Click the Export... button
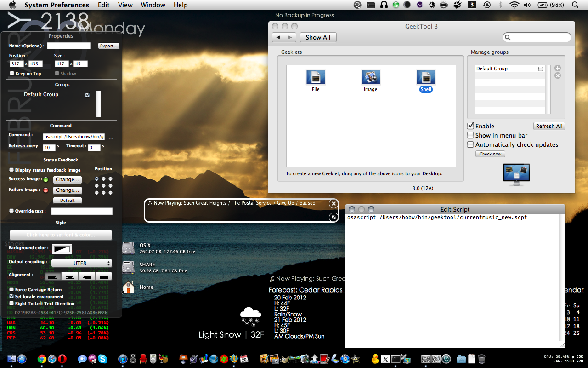The height and width of the screenshot is (368, 588). click(x=109, y=46)
